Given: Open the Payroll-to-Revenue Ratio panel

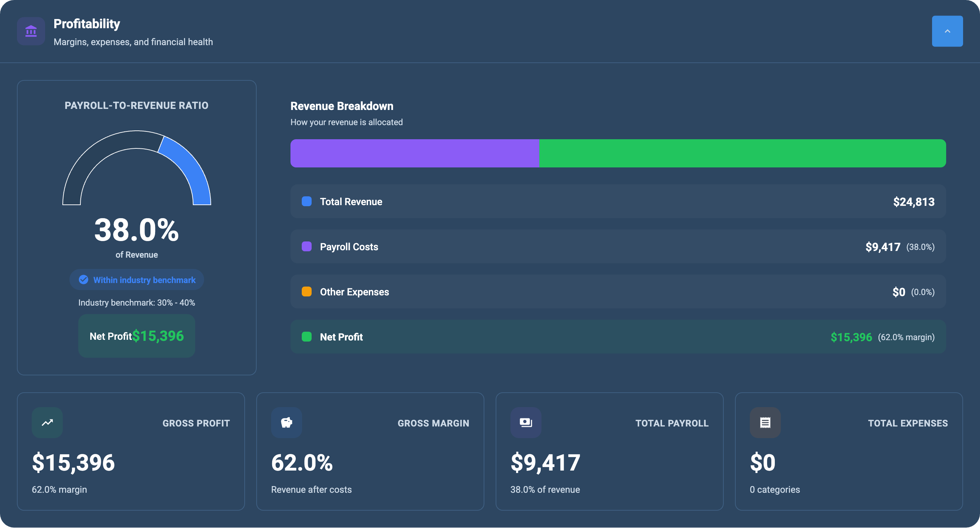Looking at the screenshot, I should click(136, 105).
